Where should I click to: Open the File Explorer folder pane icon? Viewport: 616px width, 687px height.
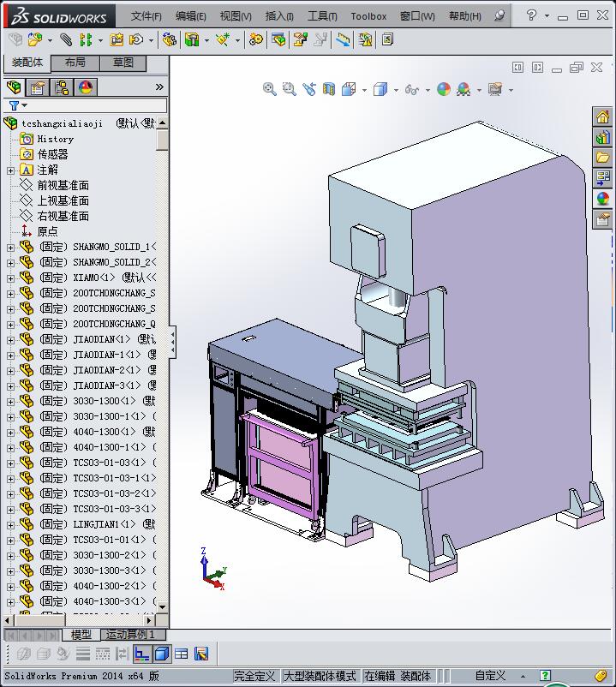602,158
